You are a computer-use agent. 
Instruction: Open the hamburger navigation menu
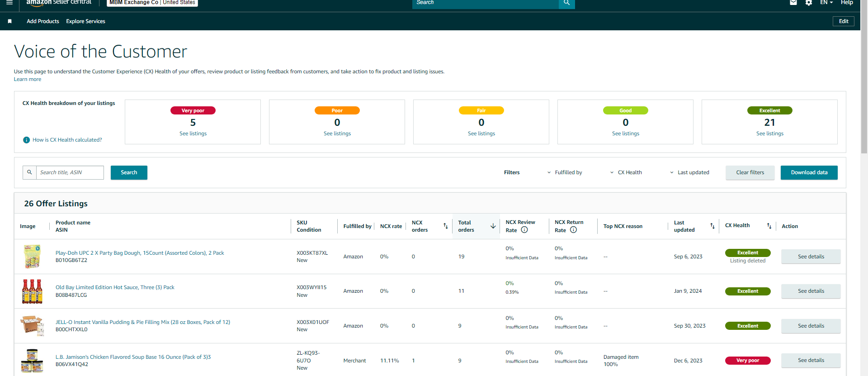pyautogui.click(x=9, y=2)
